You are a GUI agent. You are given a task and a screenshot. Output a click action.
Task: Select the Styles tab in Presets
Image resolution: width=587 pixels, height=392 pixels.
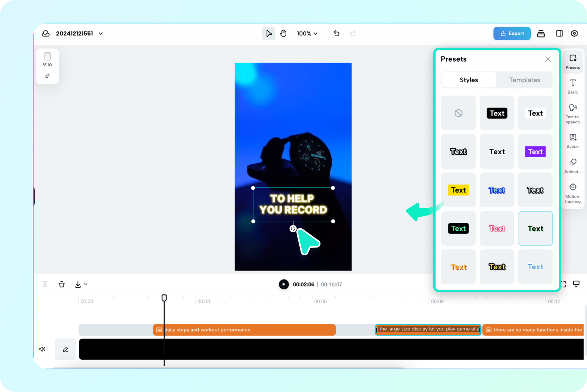pos(469,80)
